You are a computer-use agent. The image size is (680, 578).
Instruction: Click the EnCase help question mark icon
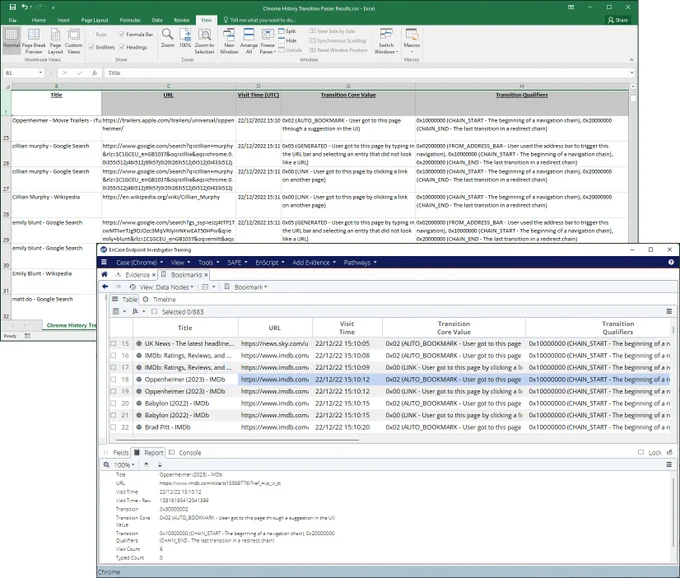click(x=671, y=262)
